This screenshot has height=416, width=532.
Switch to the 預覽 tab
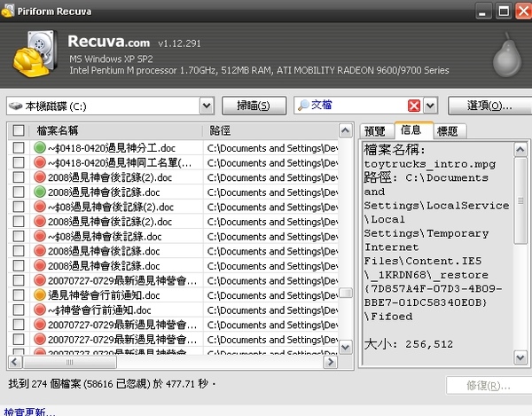point(375,131)
